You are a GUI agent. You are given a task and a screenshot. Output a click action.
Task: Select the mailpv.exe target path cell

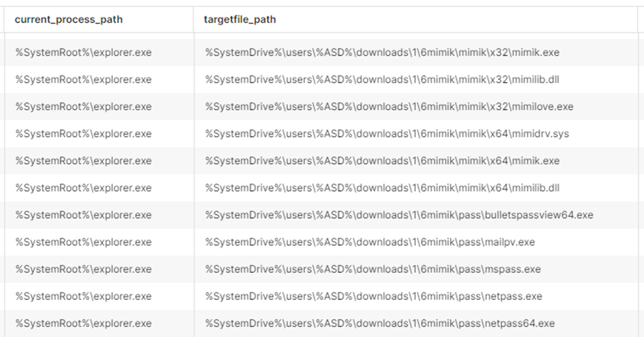370,242
